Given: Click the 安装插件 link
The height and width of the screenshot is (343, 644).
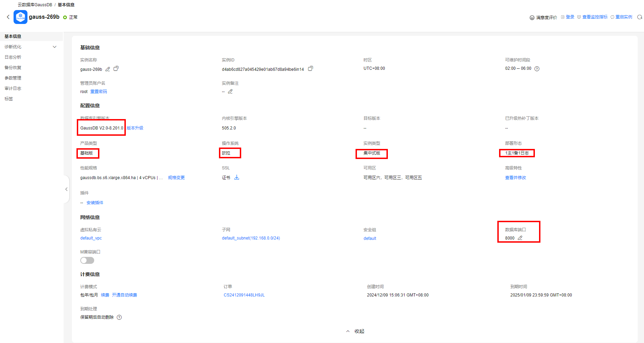Looking at the screenshot, I should 95,203.
